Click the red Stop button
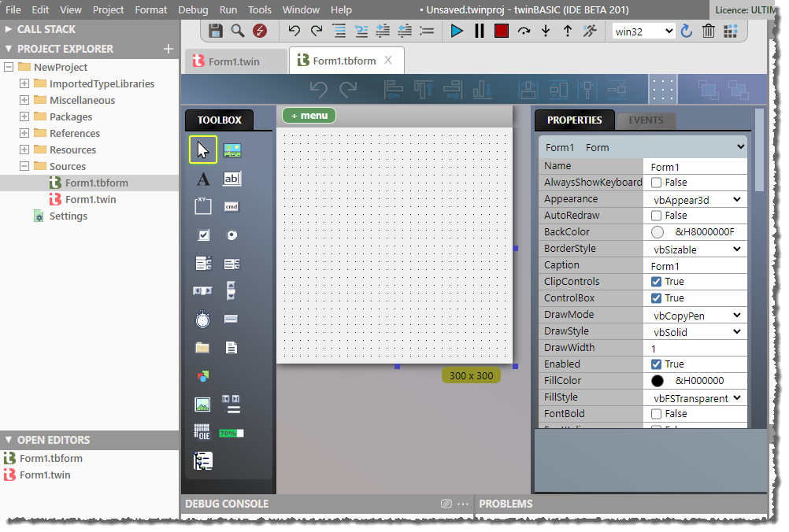This screenshot has height=532, width=789. pyautogui.click(x=502, y=31)
